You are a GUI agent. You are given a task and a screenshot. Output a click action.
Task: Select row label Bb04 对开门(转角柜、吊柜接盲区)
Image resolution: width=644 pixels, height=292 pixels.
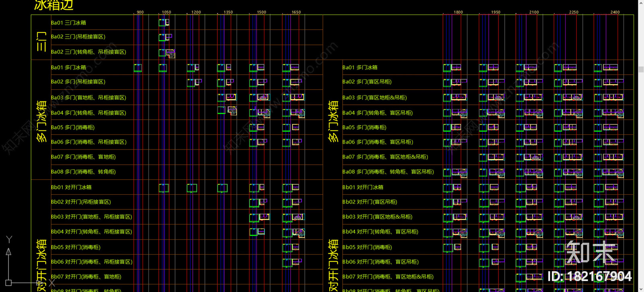pyautogui.click(x=91, y=232)
